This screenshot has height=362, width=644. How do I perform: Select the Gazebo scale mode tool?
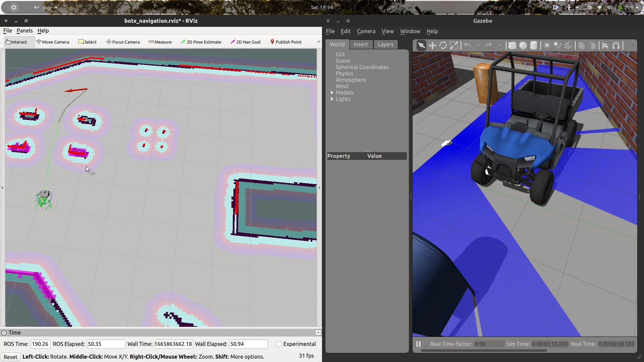[454, 46]
